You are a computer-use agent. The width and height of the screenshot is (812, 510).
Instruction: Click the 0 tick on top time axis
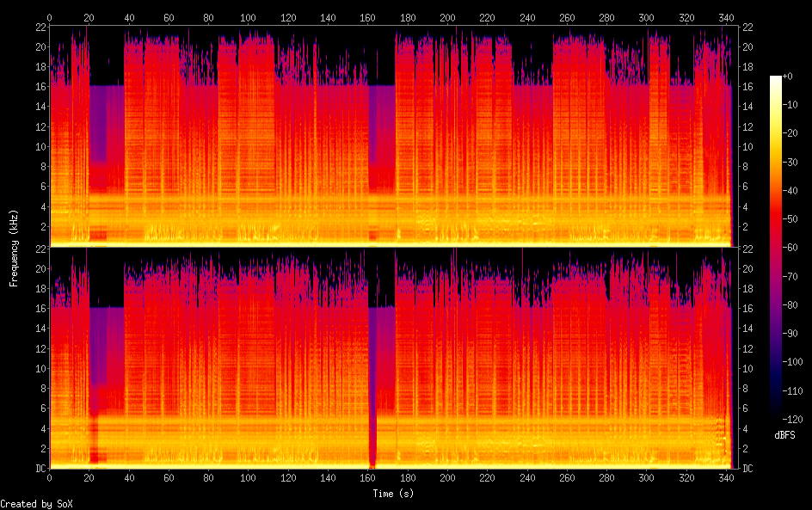[50, 17]
